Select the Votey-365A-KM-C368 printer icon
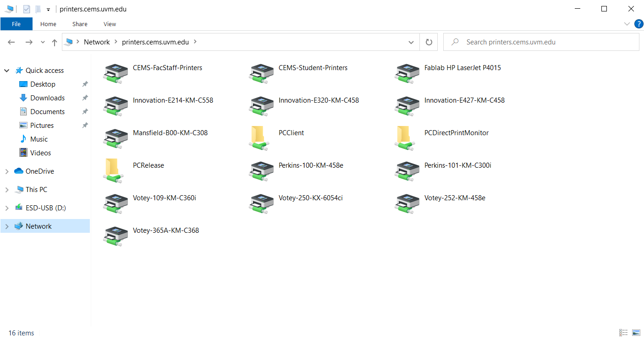This screenshot has width=644, height=340. pos(116,236)
